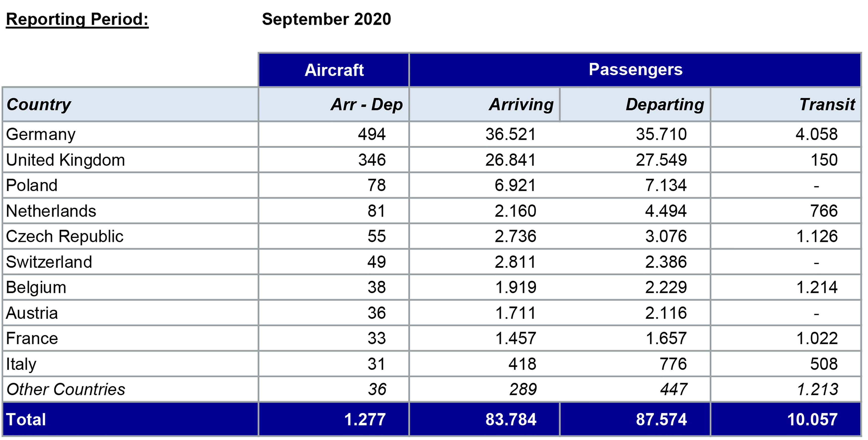The width and height of the screenshot is (868, 440).
Task: Click the Total row label
Action: coord(26,419)
